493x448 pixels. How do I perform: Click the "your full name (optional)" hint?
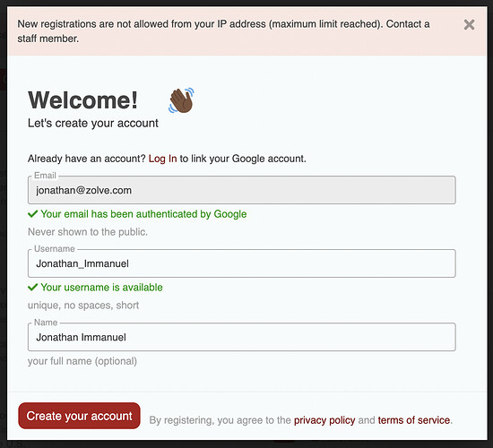pos(82,361)
